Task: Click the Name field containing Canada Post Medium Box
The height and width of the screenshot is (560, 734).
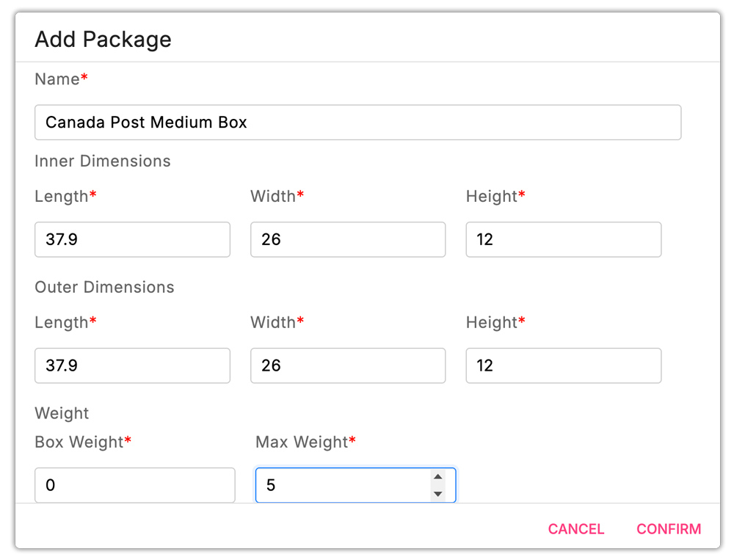Action: 357,123
